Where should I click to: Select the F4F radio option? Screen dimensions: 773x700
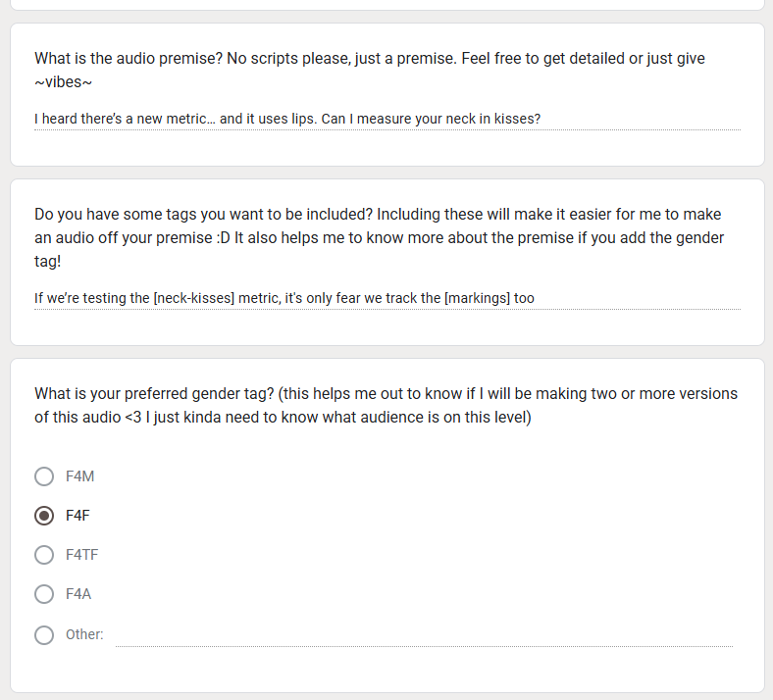(44, 516)
